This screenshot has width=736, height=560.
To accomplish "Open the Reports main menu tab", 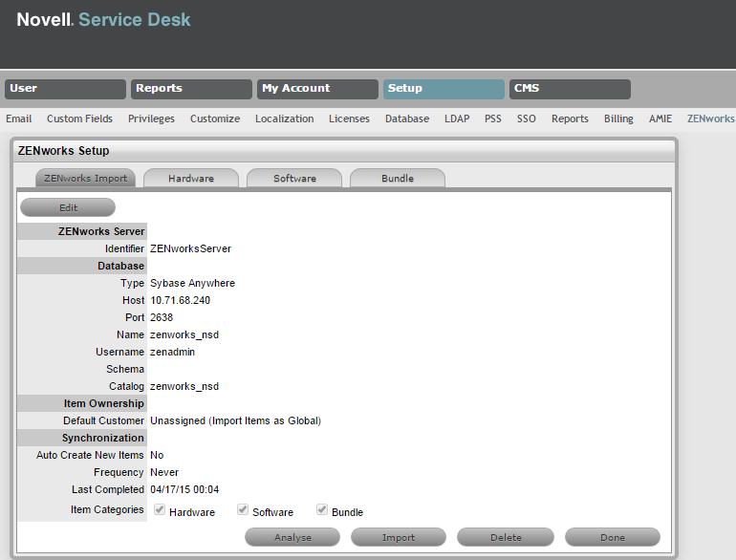I will pyautogui.click(x=191, y=89).
